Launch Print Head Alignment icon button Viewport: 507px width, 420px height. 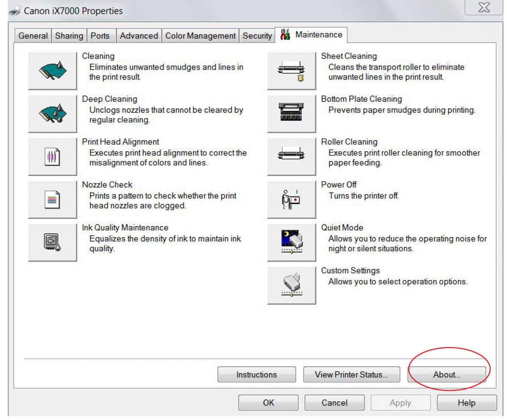(x=52, y=157)
